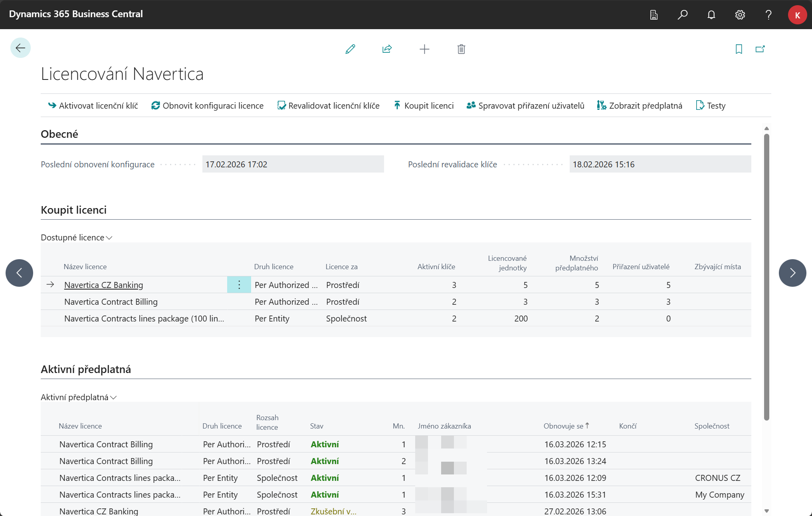The height and width of the screenshot is (516, 812).
Task: Click the bookmark icon
Action: (739, 49)
